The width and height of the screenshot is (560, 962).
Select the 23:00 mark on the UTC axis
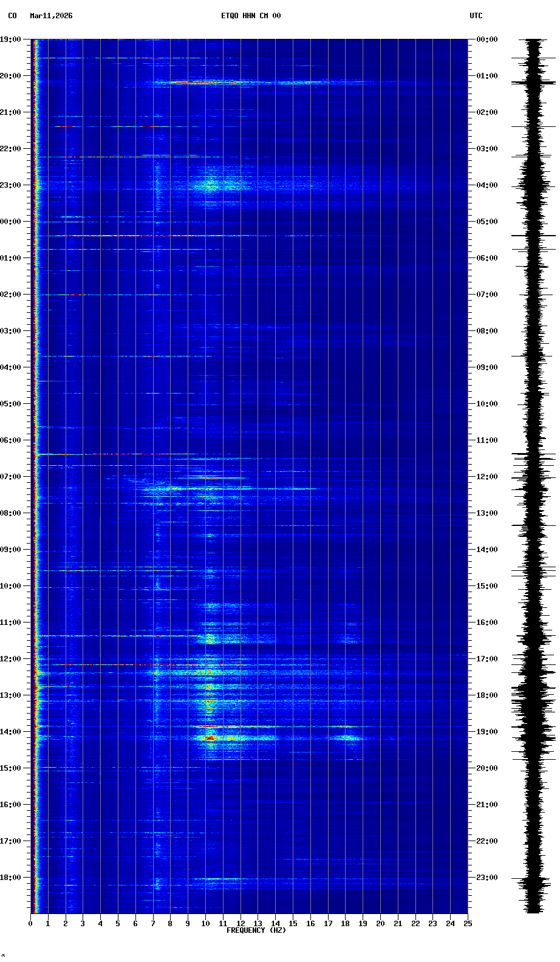tap(487, 878)
